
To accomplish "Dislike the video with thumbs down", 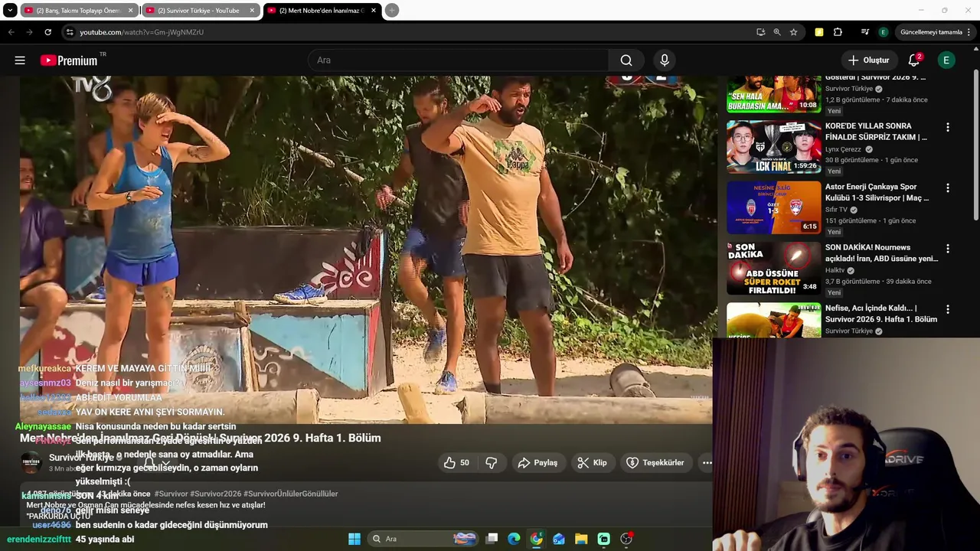I will [492, 462].
